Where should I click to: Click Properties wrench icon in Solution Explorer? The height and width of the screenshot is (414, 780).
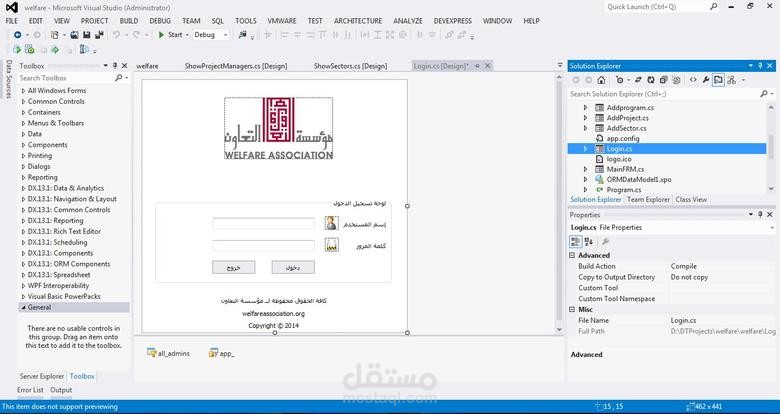[705, 80]
